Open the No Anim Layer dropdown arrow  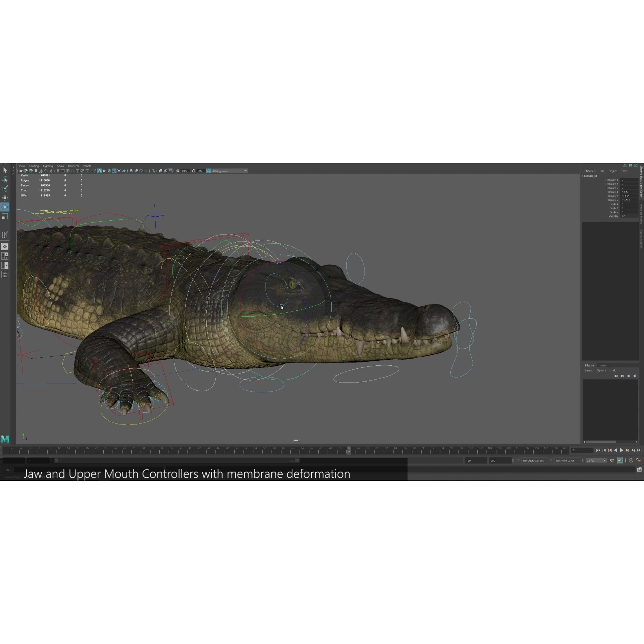551,460
